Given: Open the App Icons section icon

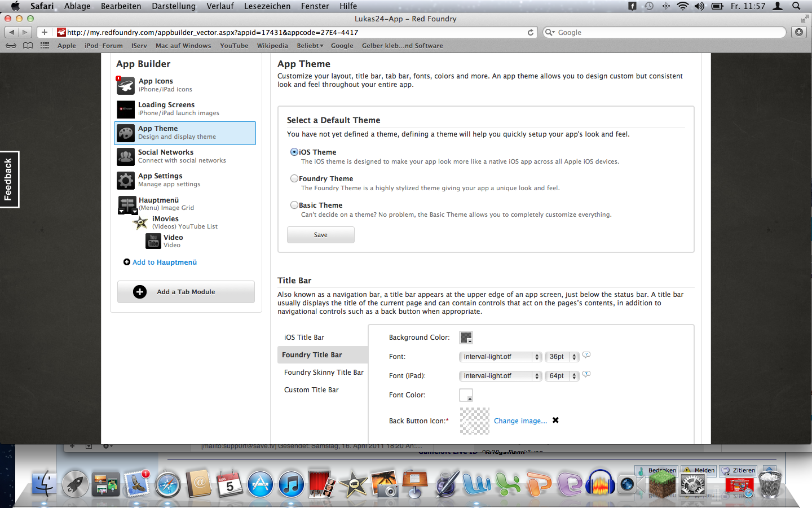Looking at the screenshot, I should point(125,86).
